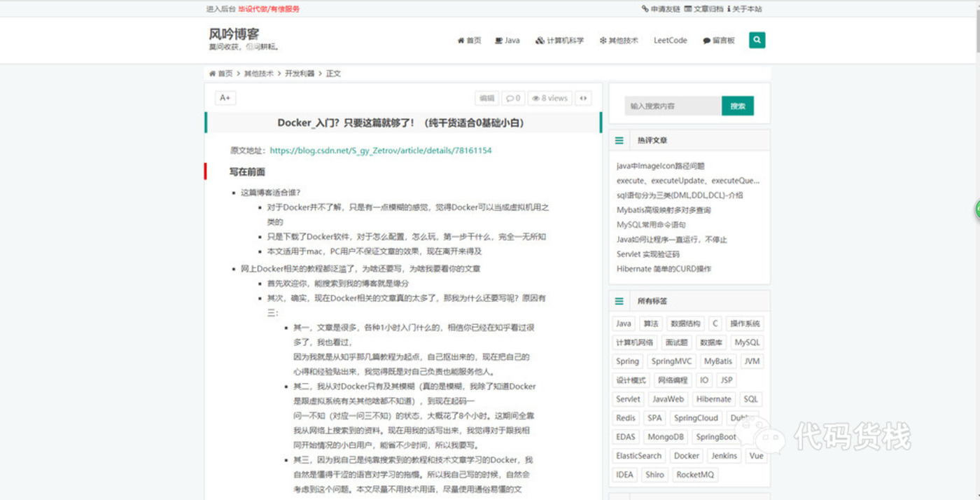Screen dimensions: 980x500
Task: Select the MySQL tag
Action: point(747,342)
